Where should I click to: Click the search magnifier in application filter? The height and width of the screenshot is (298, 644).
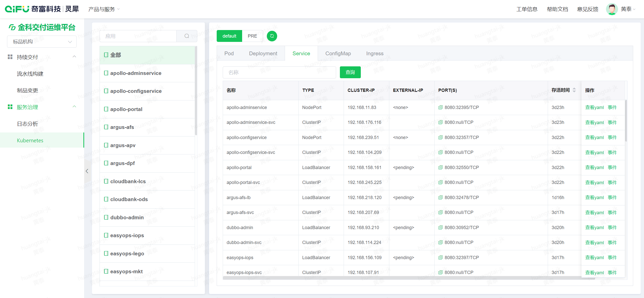(x=187, y=36)
